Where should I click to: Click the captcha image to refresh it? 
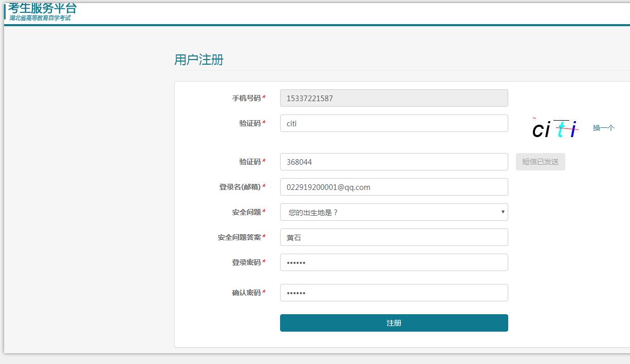[555, 128]
